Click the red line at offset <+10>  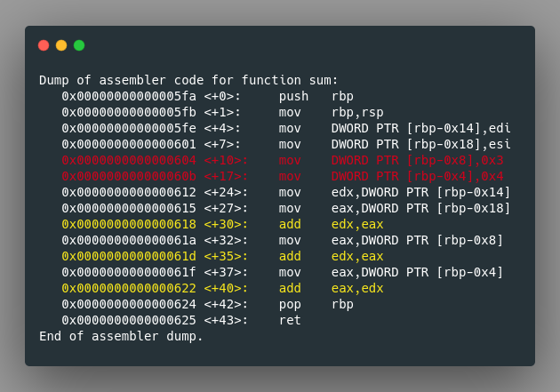click(283, 160)
